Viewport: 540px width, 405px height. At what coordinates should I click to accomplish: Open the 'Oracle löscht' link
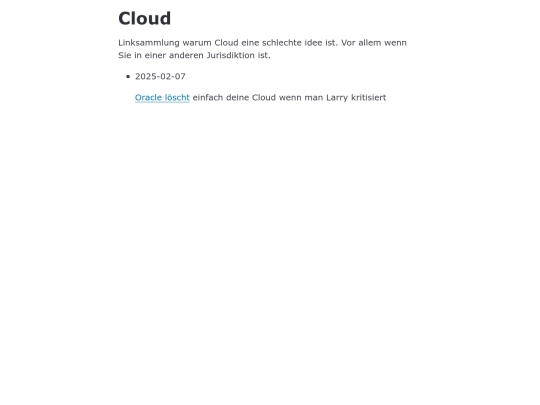pos(162,98)
